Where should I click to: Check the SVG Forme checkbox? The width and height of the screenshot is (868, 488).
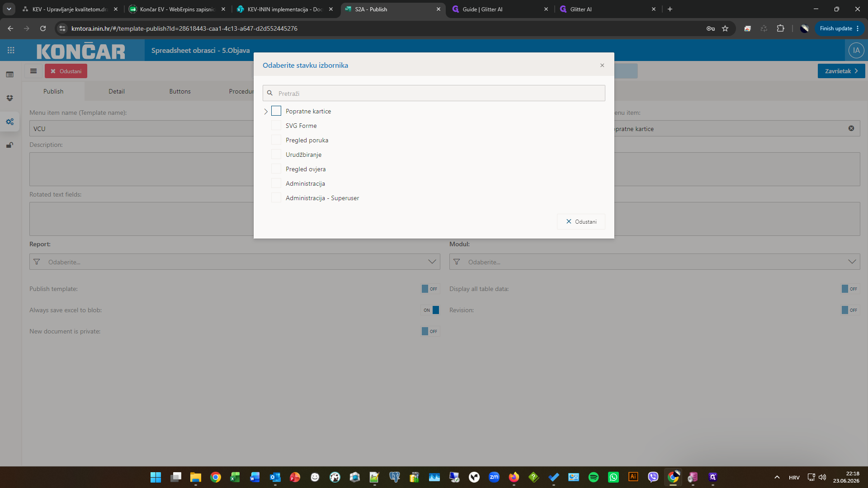pyautogui.click(x=276, y=126)
